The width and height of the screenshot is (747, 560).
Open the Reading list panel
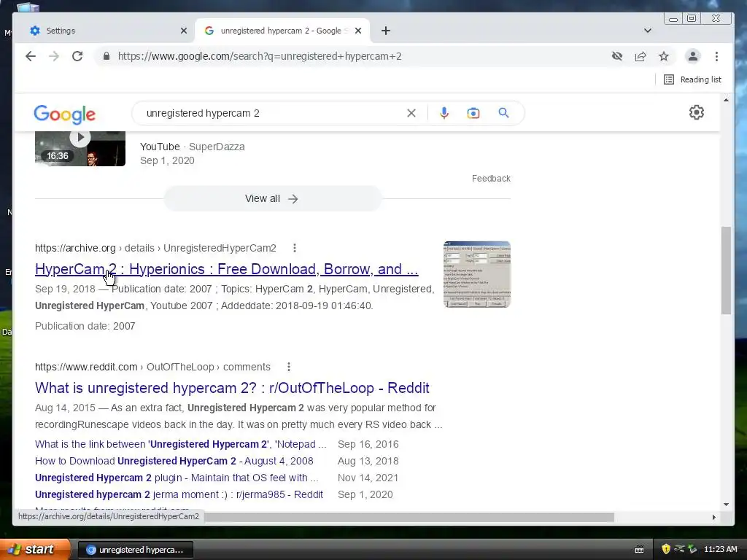click(x=693, y=79)
